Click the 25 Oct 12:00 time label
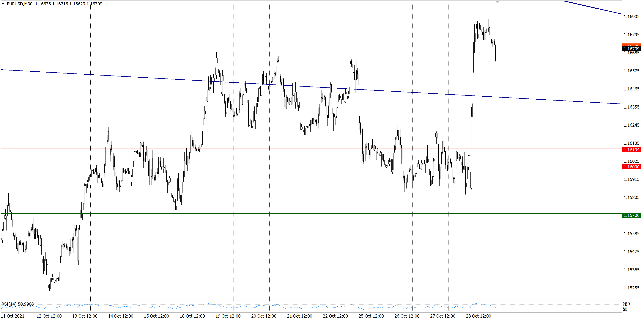Viewport: 644px width, 320px height. coord(371,316)
